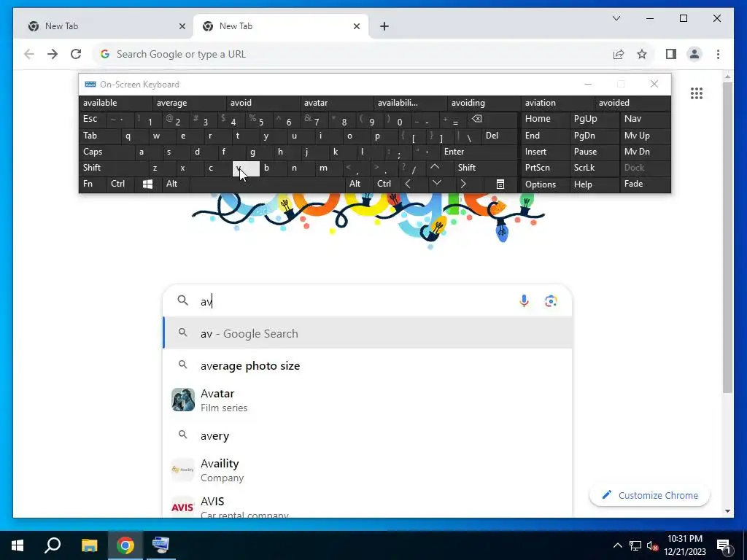This screenshot has width=747, height=560.
Task: Click the Customize Chrome button
Action: tap(649, 495)
